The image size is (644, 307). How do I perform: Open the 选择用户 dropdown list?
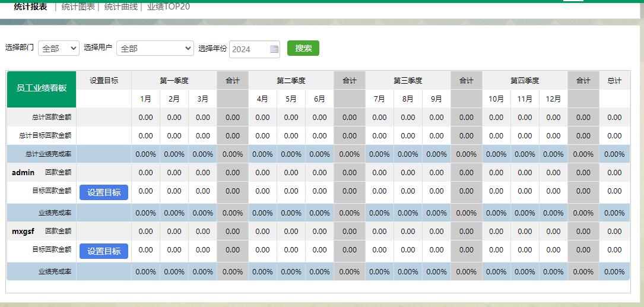point(155,49)
